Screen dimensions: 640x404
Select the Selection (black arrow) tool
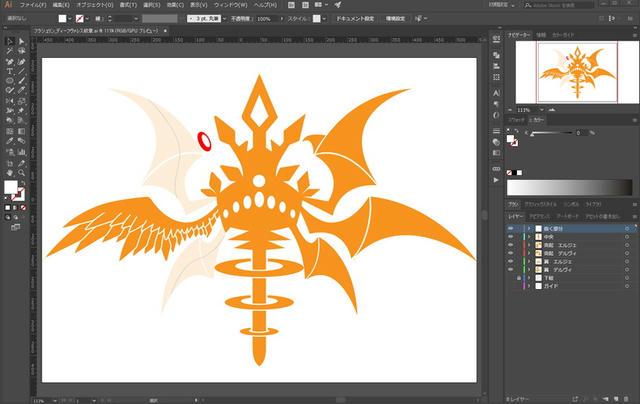[10, 41]
